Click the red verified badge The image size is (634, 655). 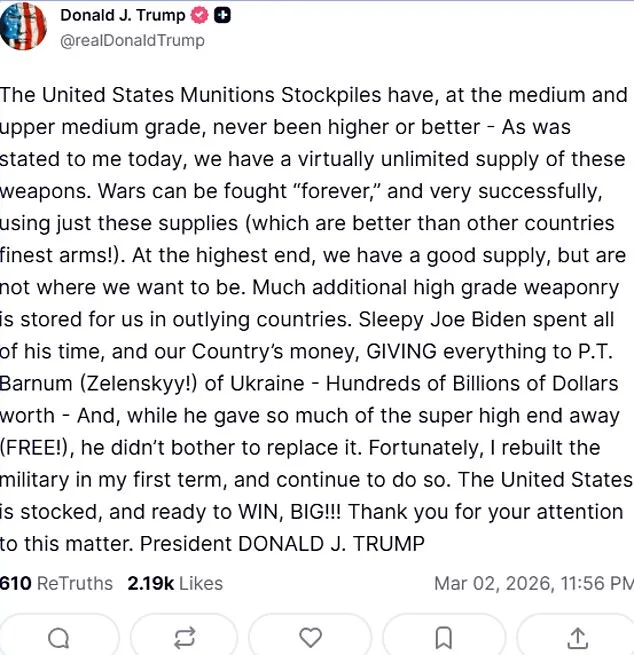200,16
